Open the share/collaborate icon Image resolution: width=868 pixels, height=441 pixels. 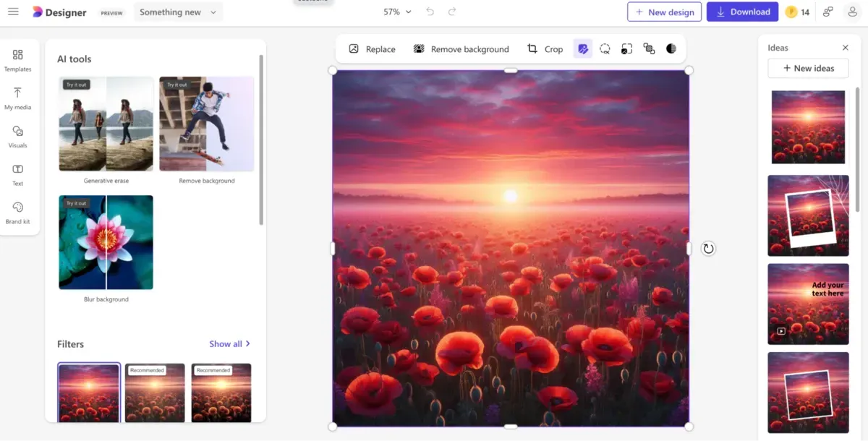pos(828,12)
